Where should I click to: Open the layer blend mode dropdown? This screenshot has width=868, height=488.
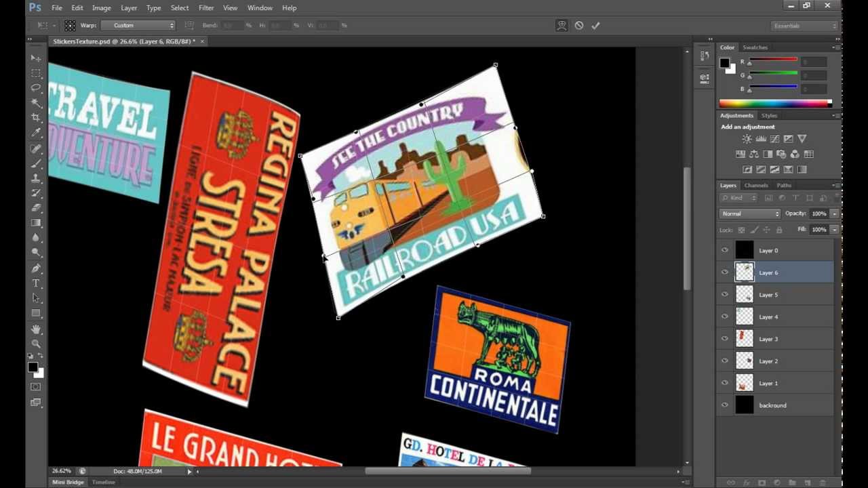(x=750, y=213)
